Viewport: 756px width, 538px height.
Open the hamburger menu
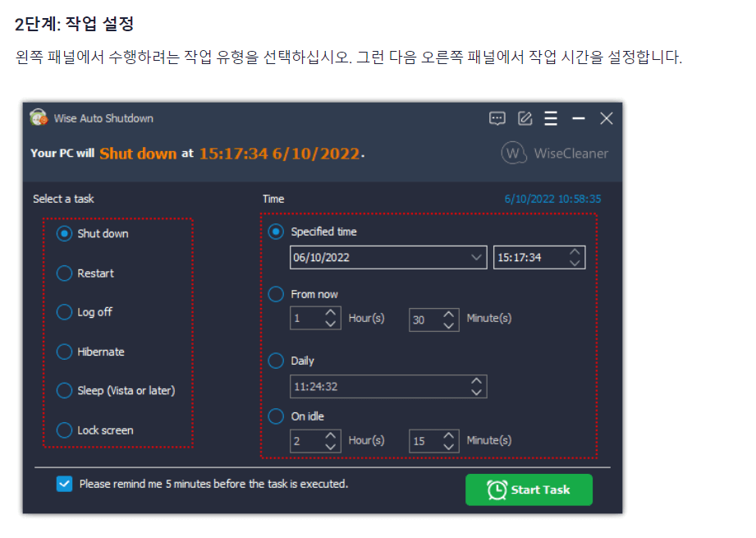coord(551,118)
